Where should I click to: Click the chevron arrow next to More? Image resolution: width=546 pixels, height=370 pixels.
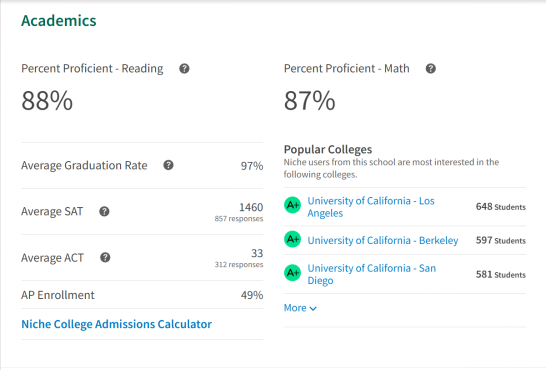313,309
